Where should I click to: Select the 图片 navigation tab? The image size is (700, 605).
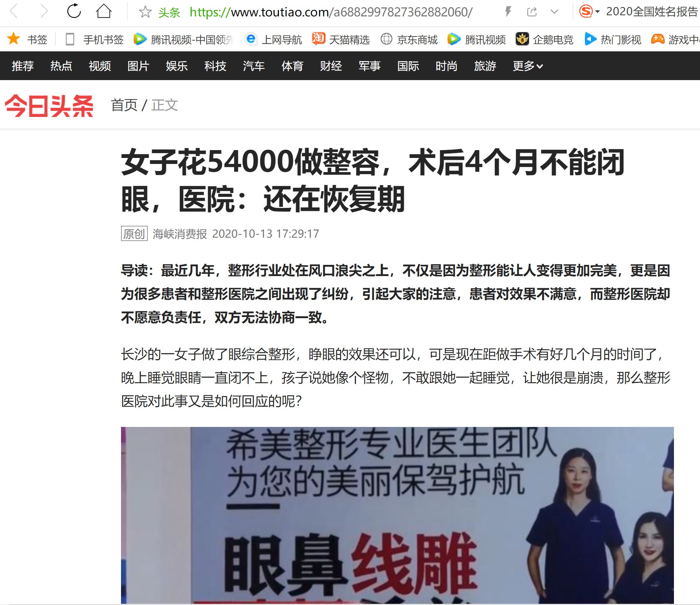click(x=138, y=66)
